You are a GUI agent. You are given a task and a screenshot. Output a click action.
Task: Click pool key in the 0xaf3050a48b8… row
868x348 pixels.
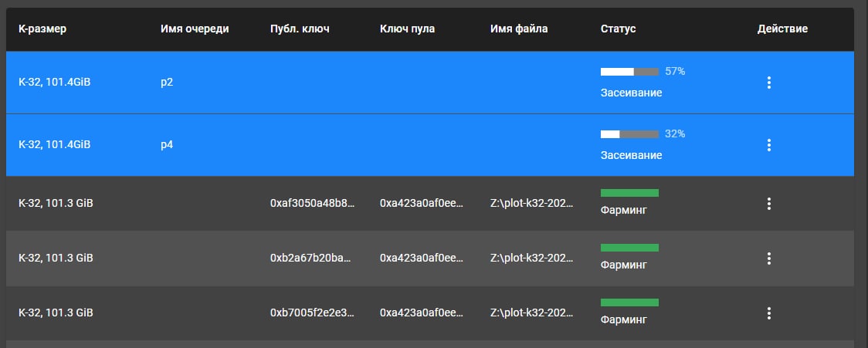tap(422, 204)
